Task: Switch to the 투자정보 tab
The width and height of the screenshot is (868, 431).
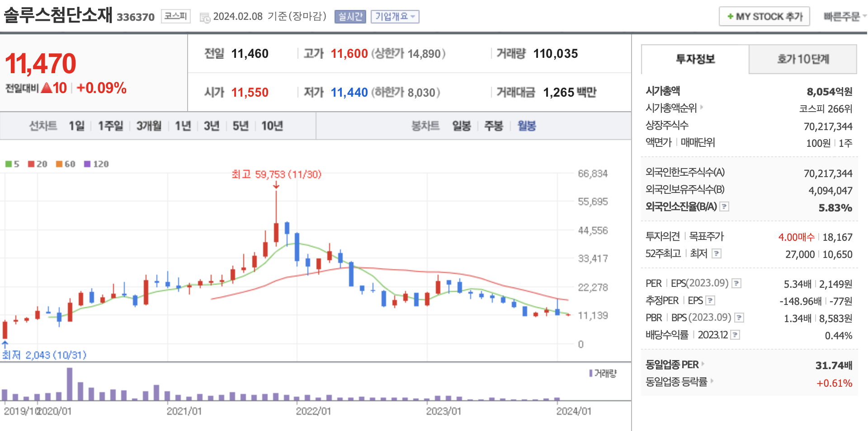Action: [x=695, y=59]
